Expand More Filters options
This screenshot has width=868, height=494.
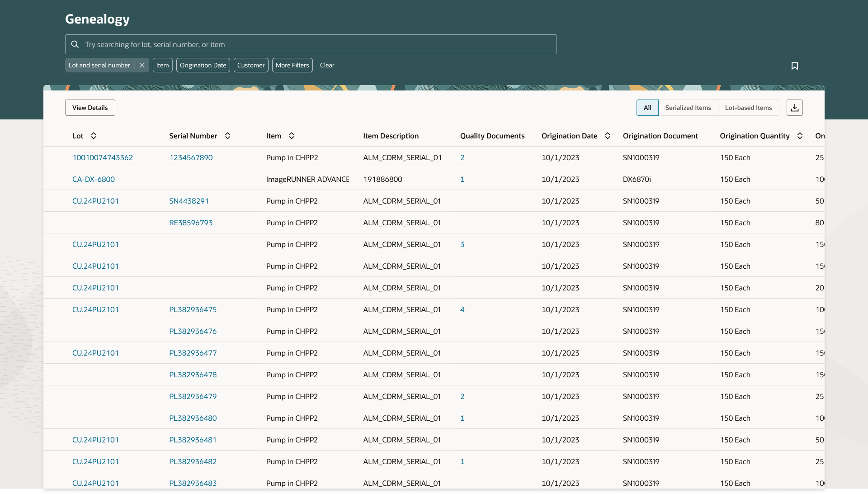click(x=292, y=65)
